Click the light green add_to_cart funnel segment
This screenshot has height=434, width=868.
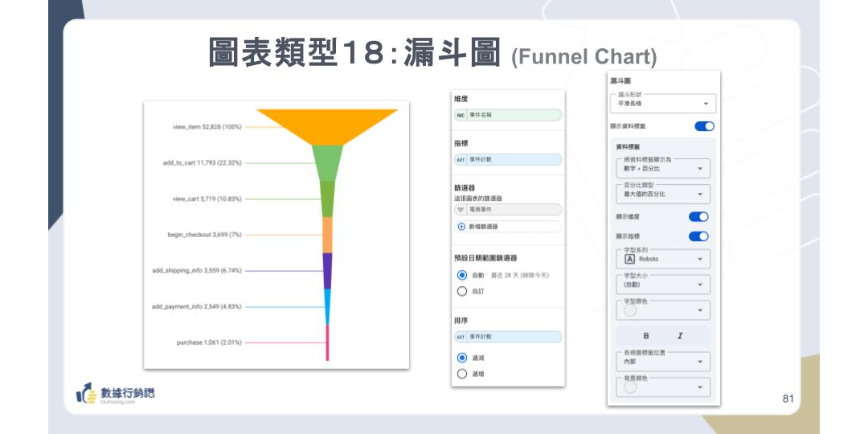coord(327,162)
